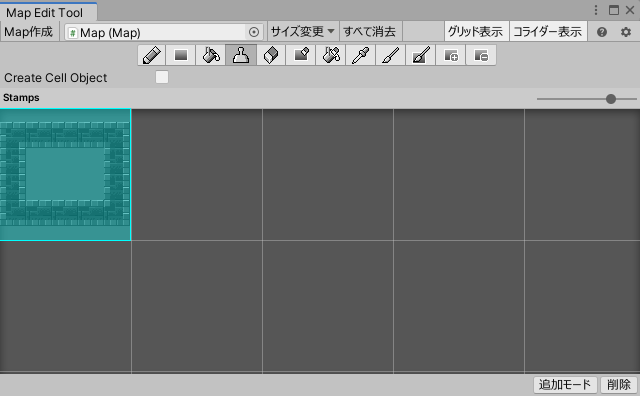Click the すべて消去 clear all button
Viewport: 640px width, 396px height.
pos(370,31)
